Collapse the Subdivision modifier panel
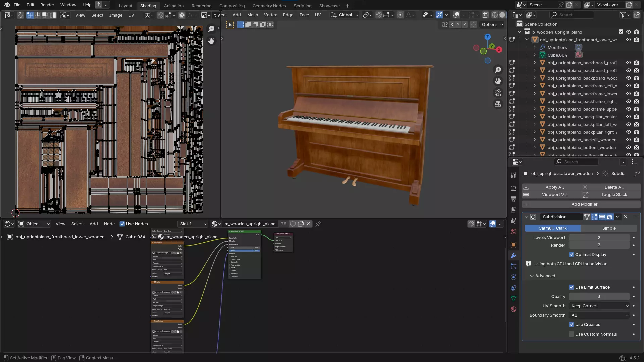The width and height of the screenshot is (644, 362). point(526,217)
